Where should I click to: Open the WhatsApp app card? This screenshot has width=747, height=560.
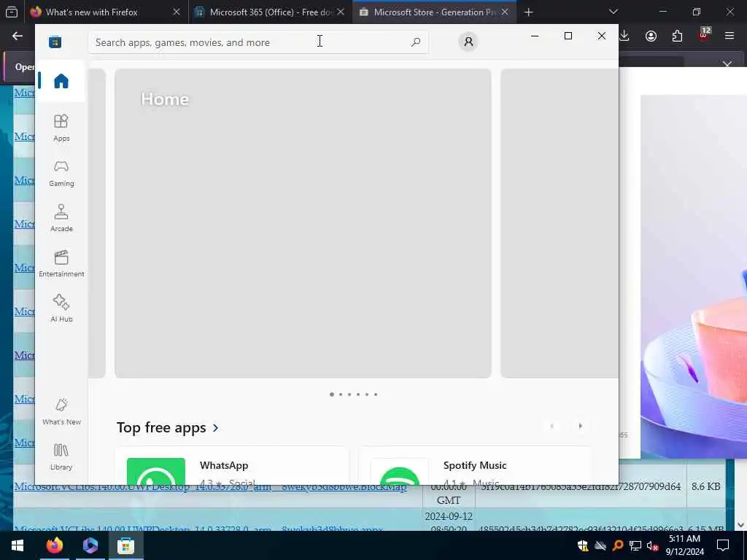click(231, 466)
